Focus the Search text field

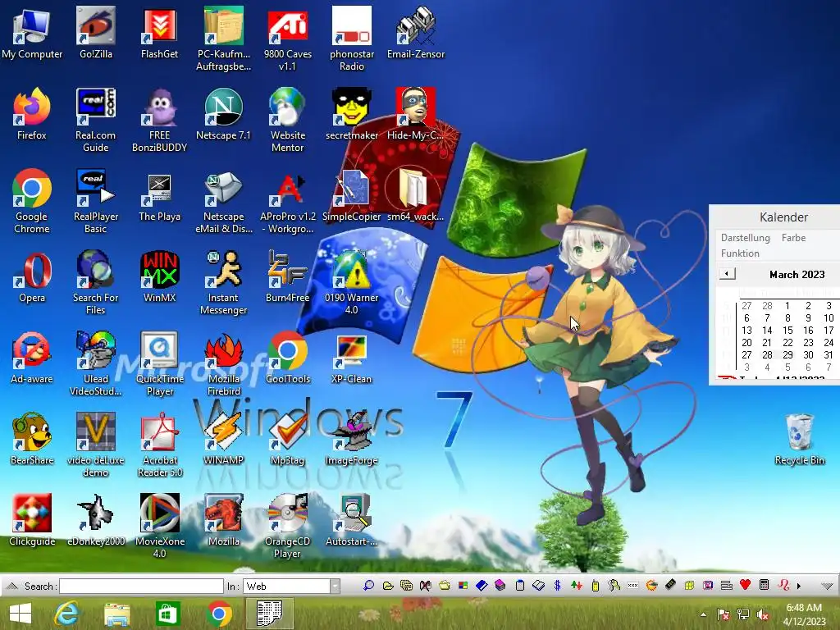(141, 586)
